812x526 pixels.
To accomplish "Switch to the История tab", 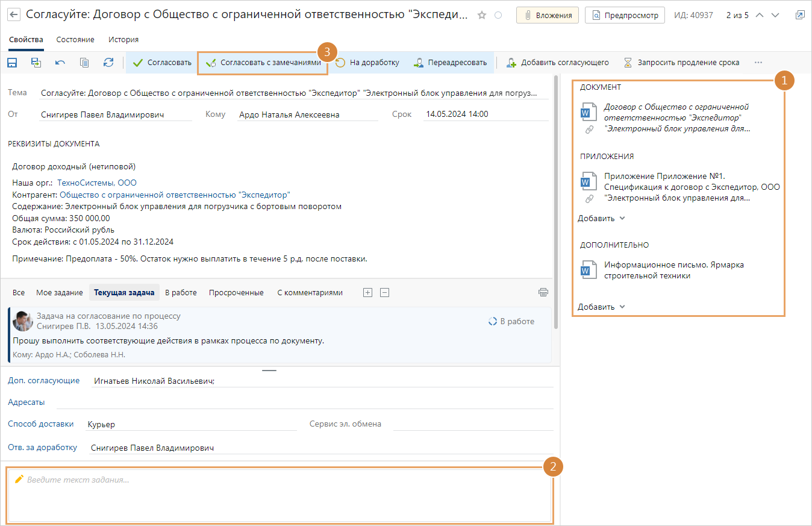I will pyautogui.click(x=123, y=40).
